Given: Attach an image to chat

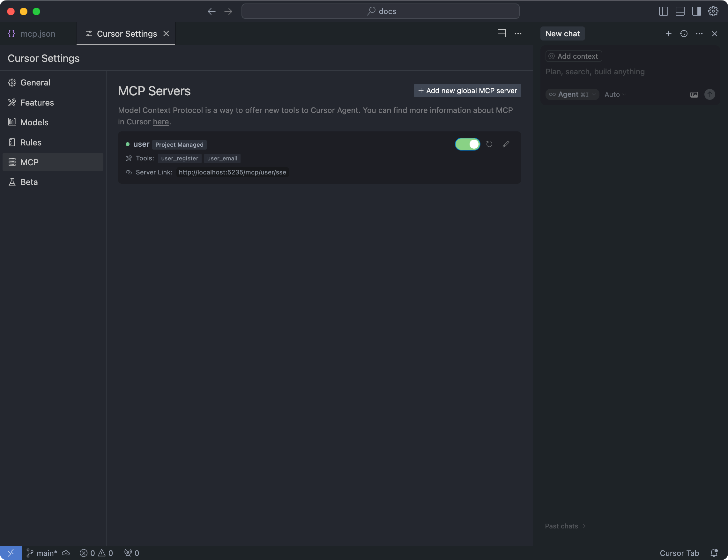Looking at the screenshot, I should coord(694,95).
